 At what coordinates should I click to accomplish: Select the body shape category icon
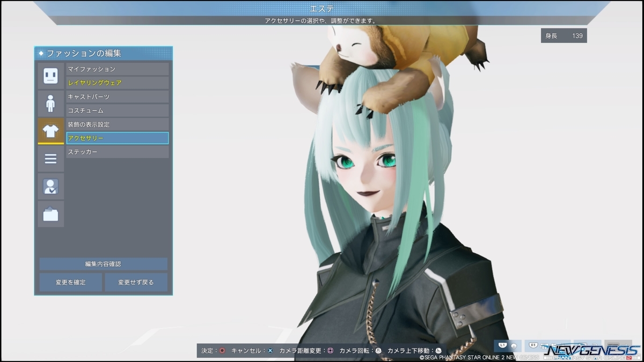[x=51, y=104]
